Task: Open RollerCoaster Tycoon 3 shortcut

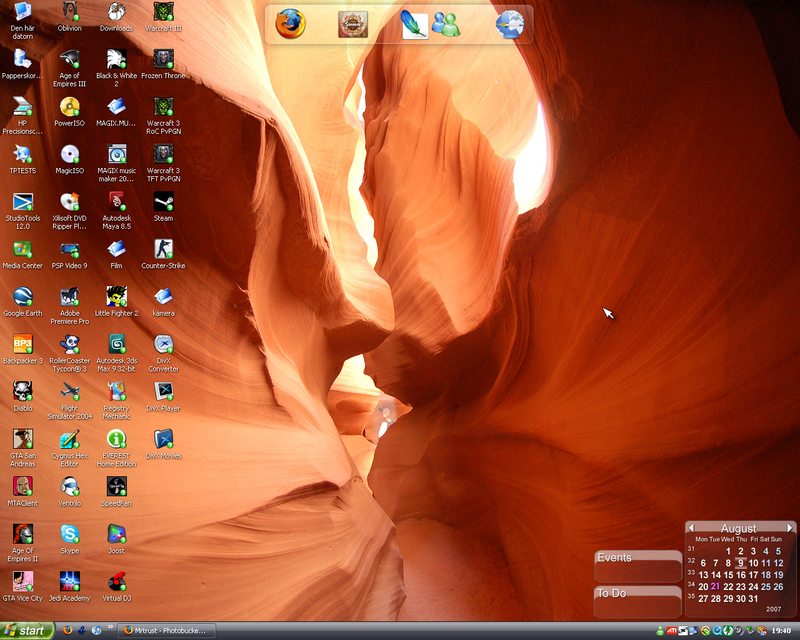Action: point(69,344)
